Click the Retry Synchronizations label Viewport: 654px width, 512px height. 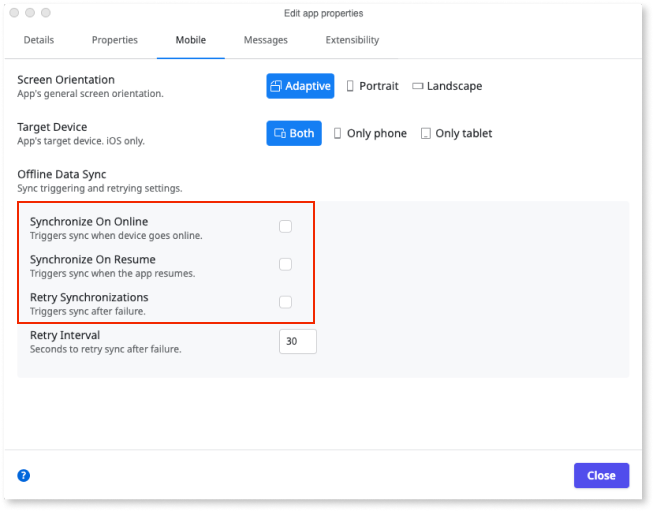[x=89, y=297]
